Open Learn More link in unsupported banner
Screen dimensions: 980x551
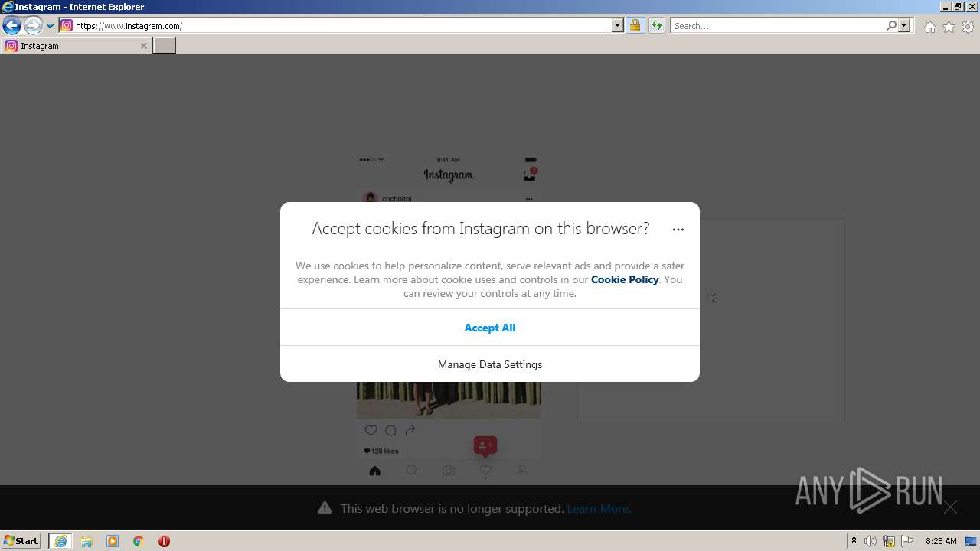[x=599, y=508]
